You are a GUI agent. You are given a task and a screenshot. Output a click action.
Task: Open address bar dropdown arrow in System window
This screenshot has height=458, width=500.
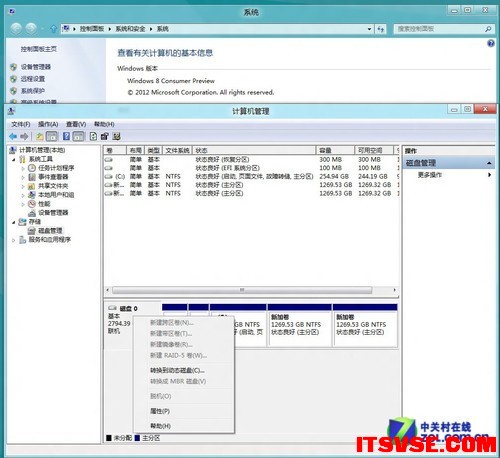tap(369, 29)
